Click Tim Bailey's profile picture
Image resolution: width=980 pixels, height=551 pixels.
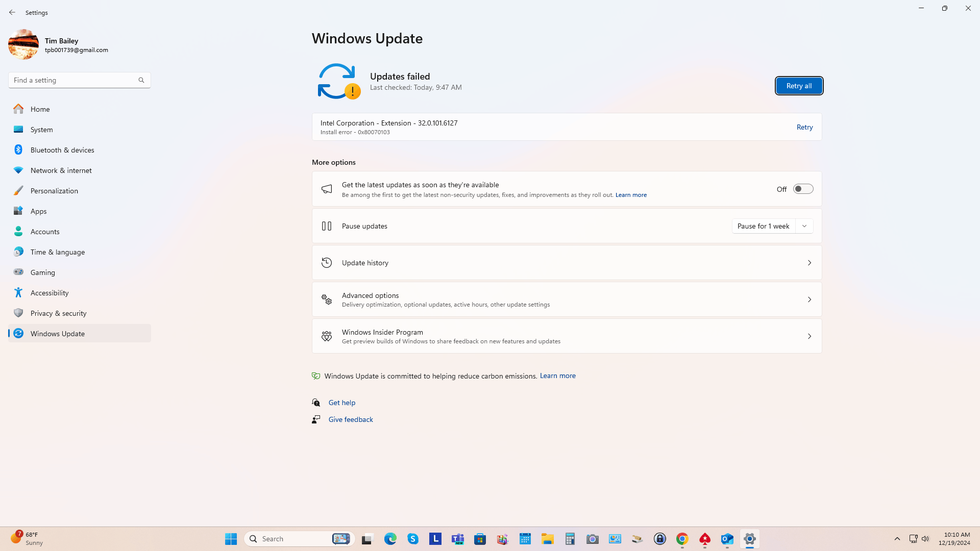[23, 44]
